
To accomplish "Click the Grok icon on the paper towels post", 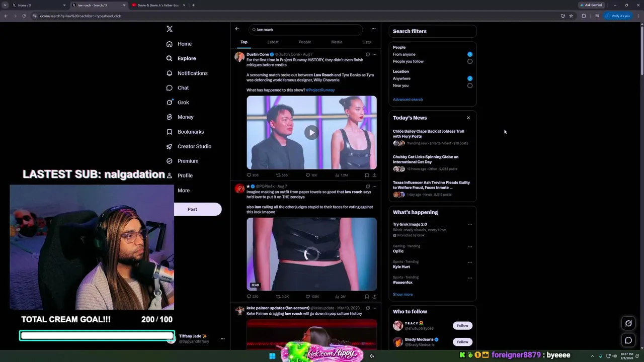I will (x=368, y=187).
